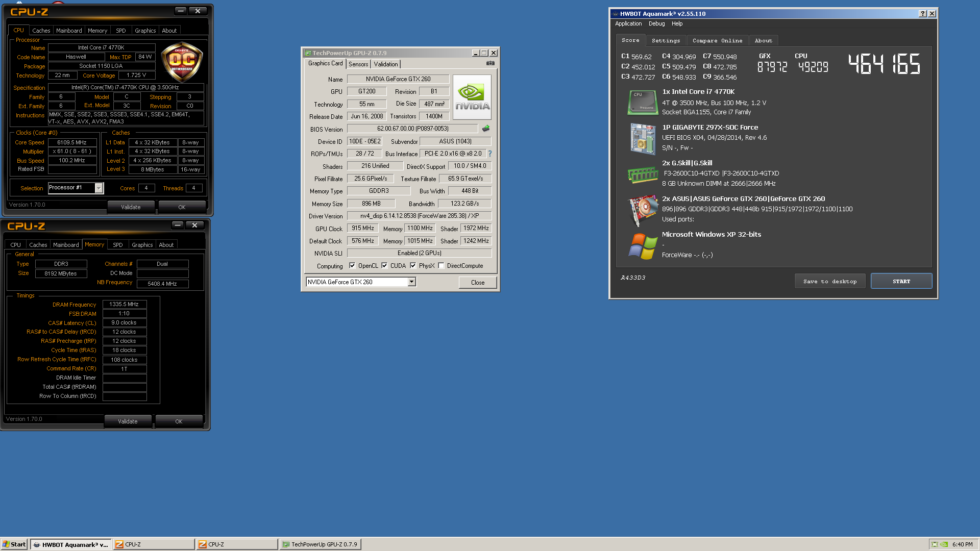Viewport: 980px width, 551px height.
Task: Switch to Sensors tab in GPU-Z
Action: point(358,64)
